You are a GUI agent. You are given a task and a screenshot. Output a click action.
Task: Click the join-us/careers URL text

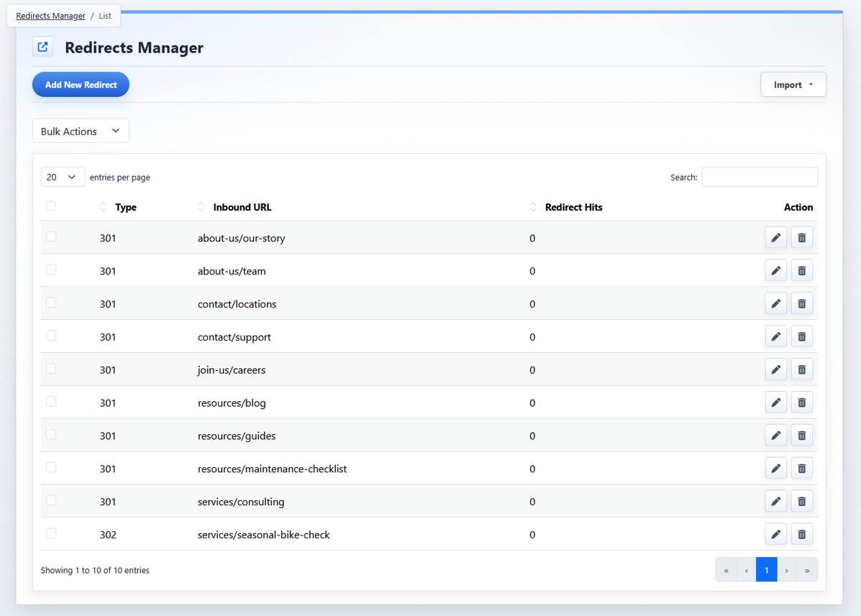point(231,369)
